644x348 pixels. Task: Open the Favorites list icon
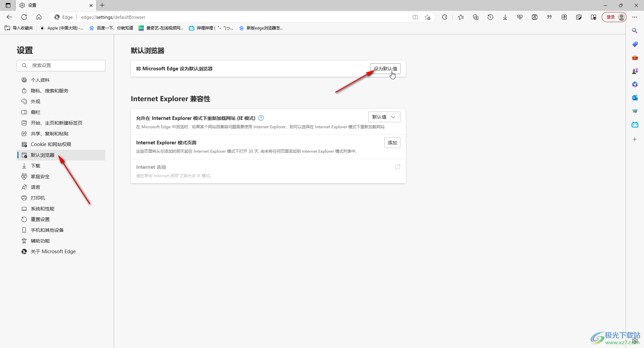(461, 17)
